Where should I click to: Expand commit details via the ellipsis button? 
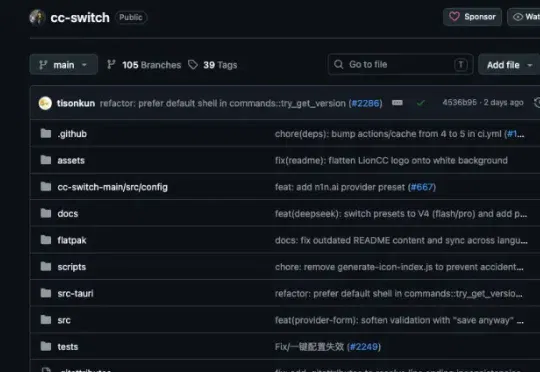[x=397, y=103]
